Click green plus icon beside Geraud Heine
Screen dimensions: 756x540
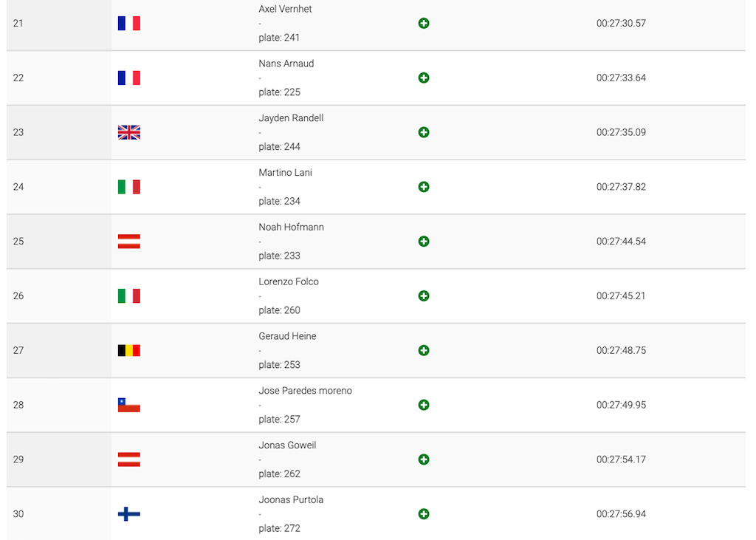pyautogui.click(x=423, y=350)
